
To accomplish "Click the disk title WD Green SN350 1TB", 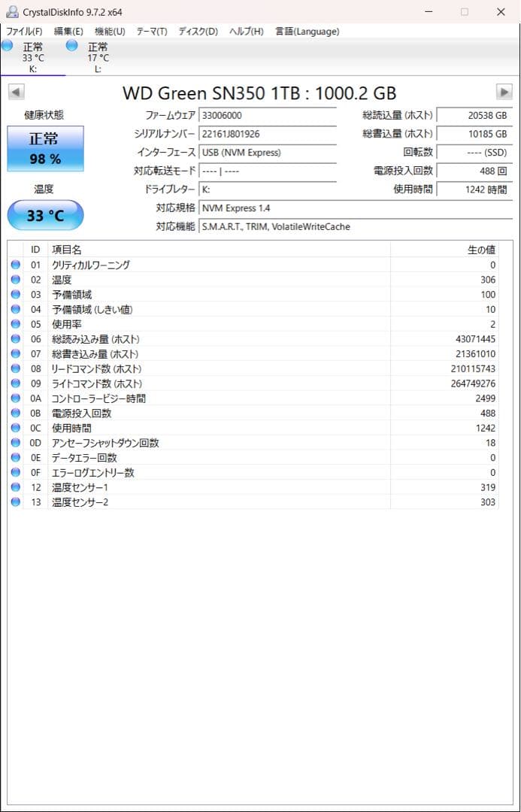I will (259, 93).
